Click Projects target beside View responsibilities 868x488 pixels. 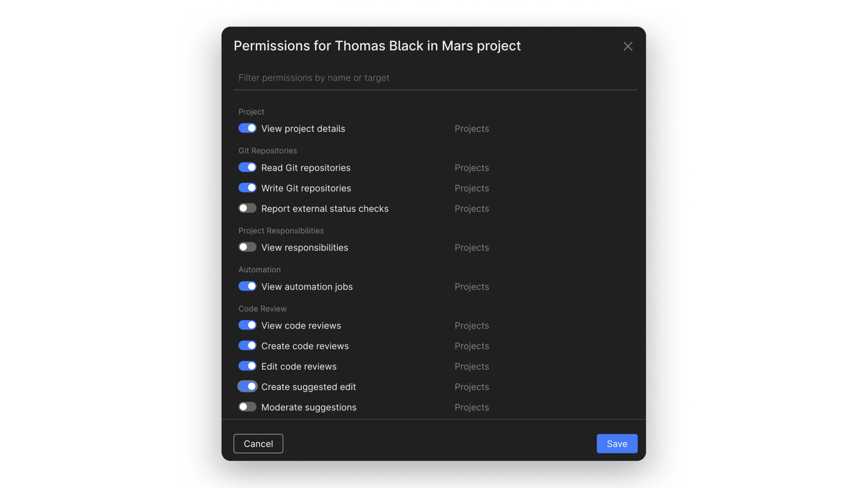(472, 248)
